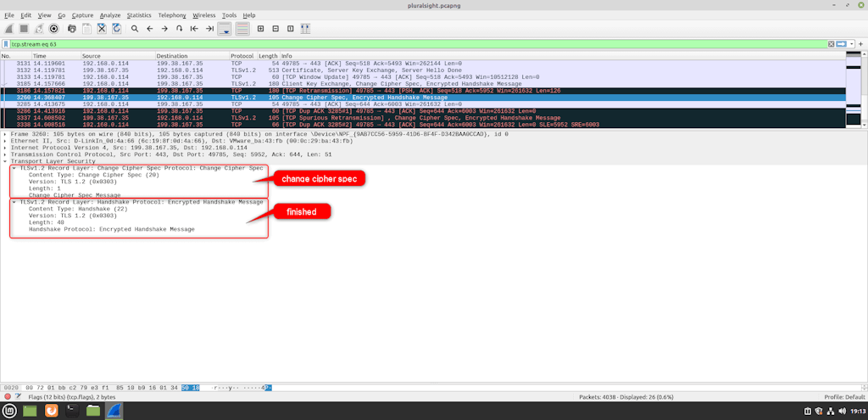Stop the running capture

[x=25, y=28]
